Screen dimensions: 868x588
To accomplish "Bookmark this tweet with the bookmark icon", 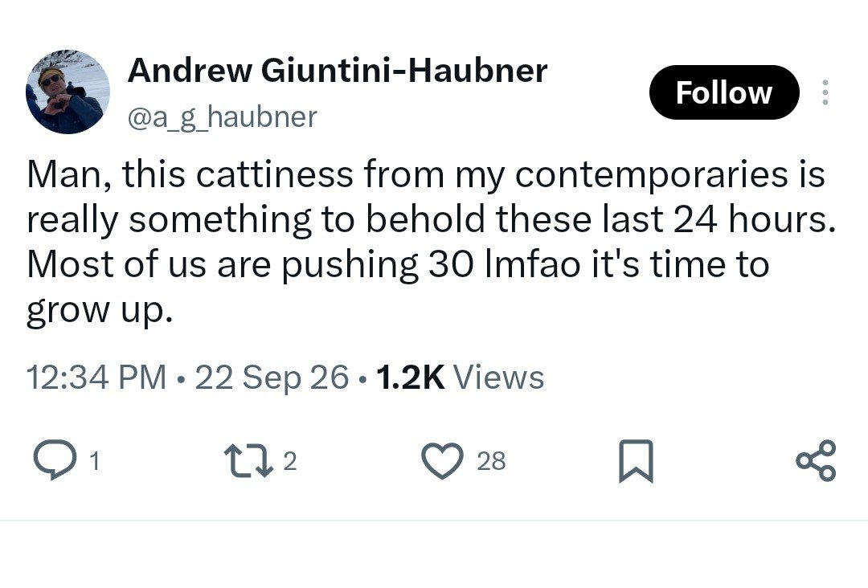I will coord(636,461).
